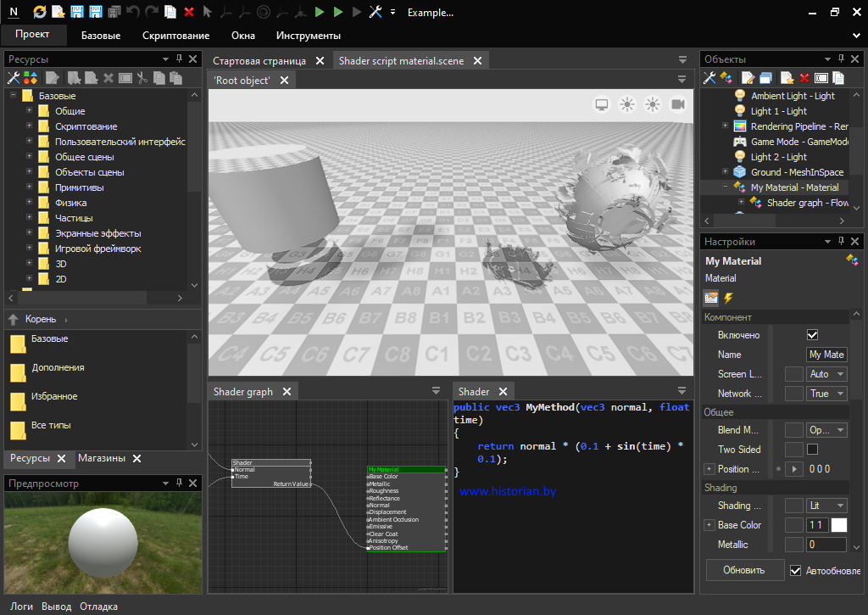Screen dimensions: 868x615
Task: Click the red delete icon in top toolbar
Action: pyautogui.click(x=188, y=12)
